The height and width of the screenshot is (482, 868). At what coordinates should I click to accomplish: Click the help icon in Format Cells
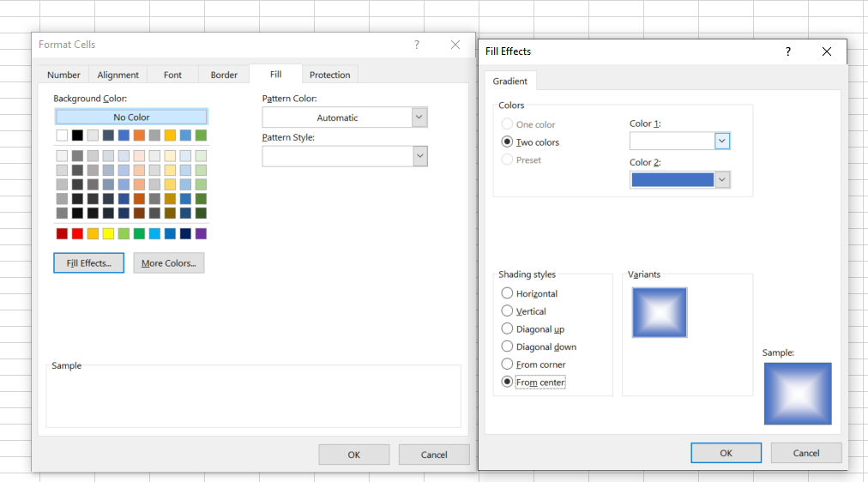pos(417,45)
